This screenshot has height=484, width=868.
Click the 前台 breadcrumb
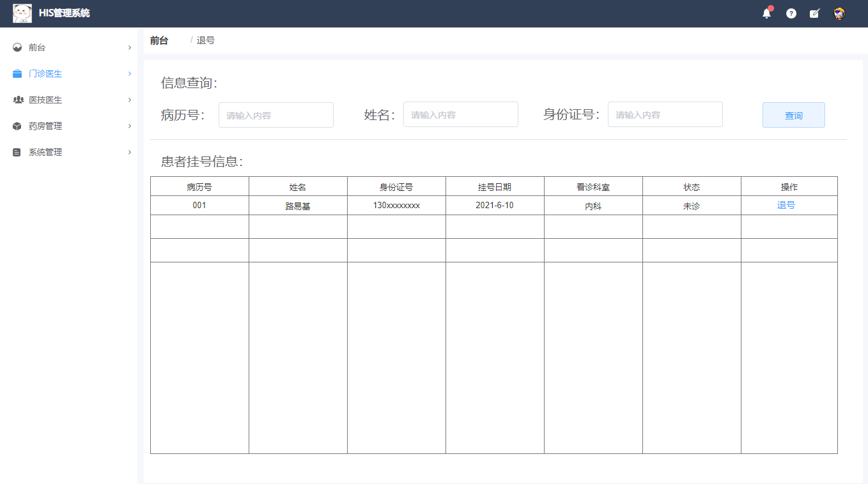click(x=159, y=40)
